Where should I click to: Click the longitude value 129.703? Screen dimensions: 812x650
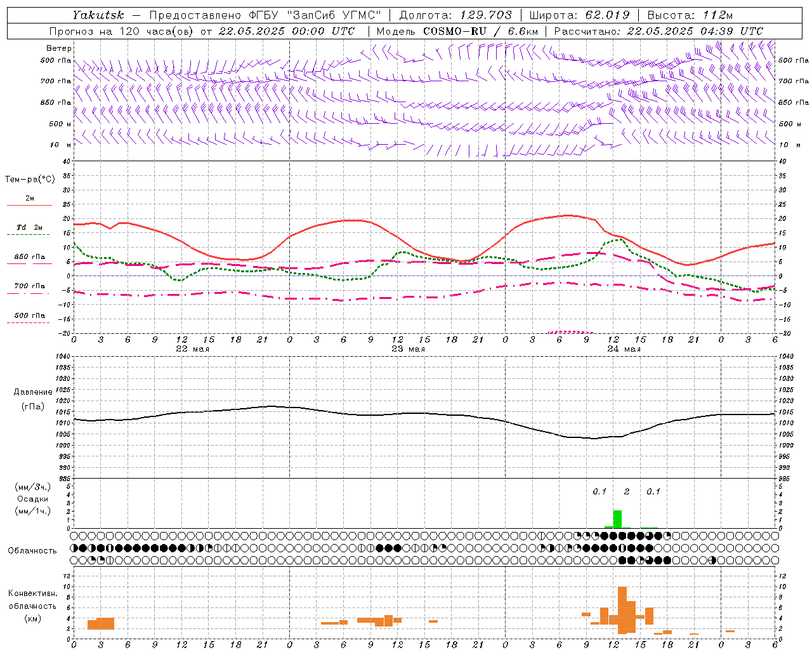[486, 15]
